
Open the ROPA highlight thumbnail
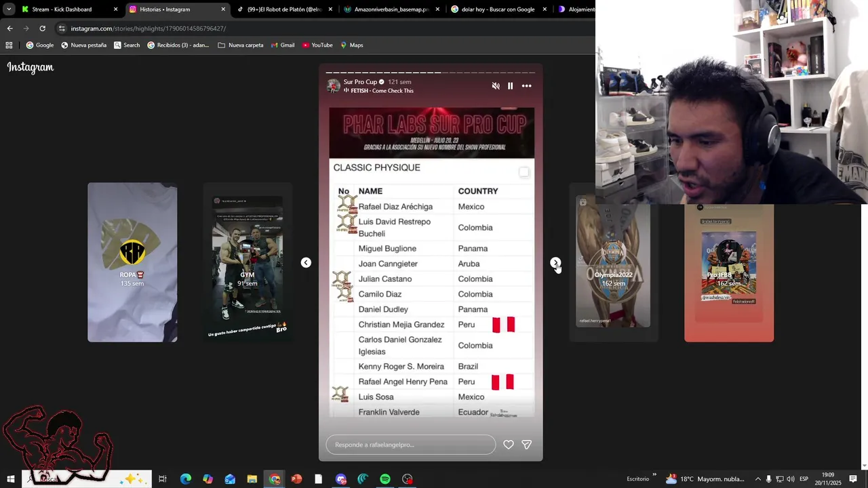coord(132,262)
